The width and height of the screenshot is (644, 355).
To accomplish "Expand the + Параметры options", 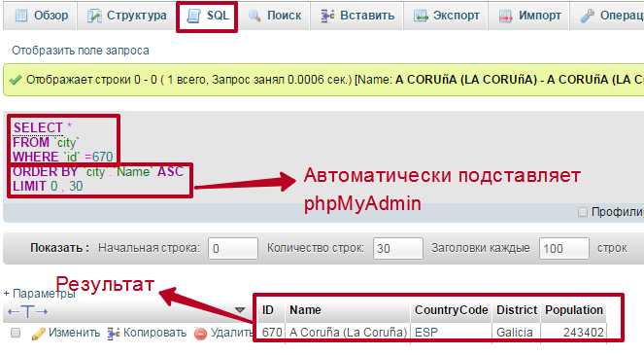I will (40, 294).
